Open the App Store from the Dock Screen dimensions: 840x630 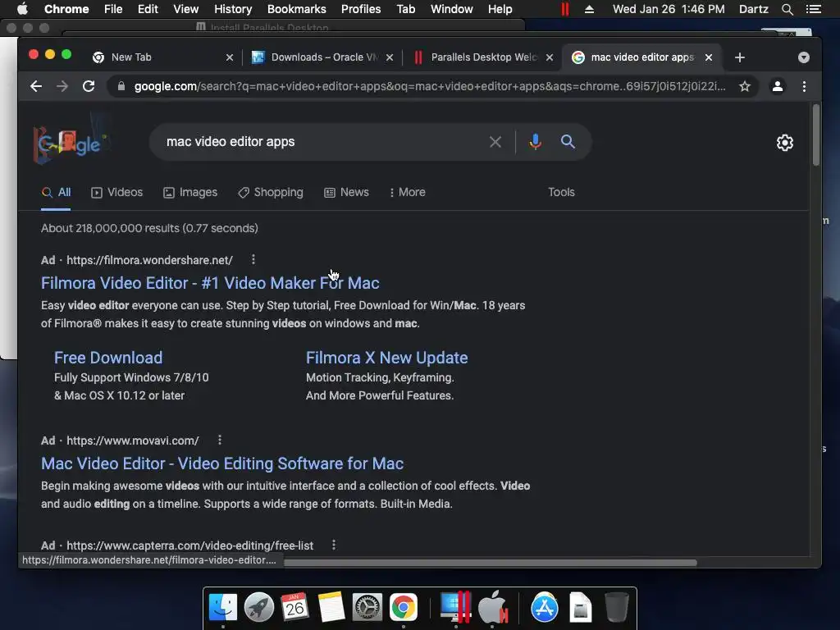coord(545,607)
